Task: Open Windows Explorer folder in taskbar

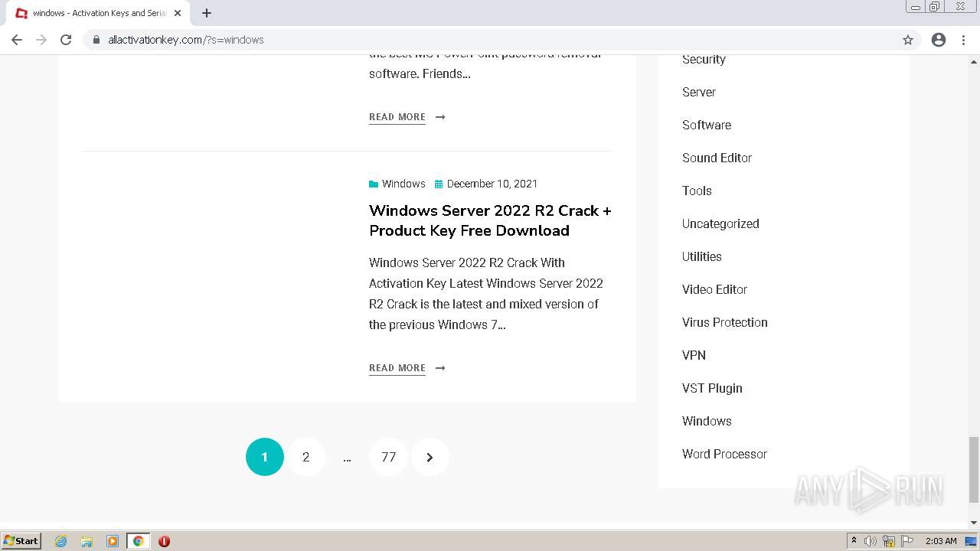Action: pyautogui.click(x=87, y=541)
